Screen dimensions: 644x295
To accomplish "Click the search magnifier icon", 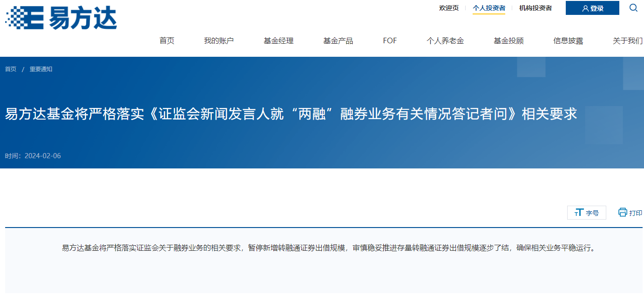I will tap(633, 8).
